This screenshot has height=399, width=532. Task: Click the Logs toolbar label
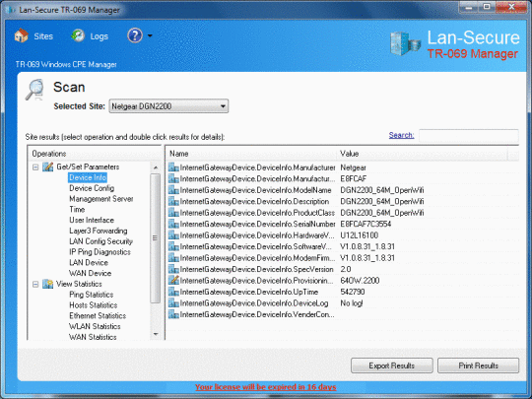(x=100, y=36)
